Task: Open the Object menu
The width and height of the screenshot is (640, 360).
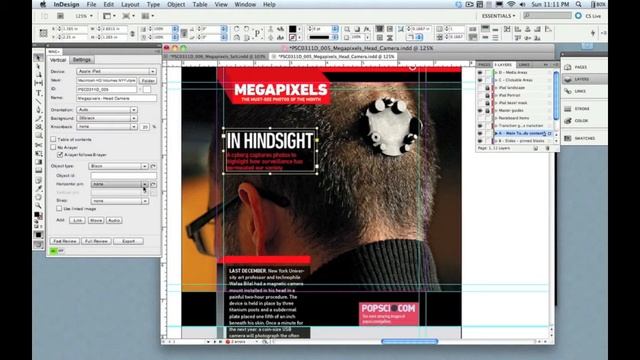Action: coord(176,4)
